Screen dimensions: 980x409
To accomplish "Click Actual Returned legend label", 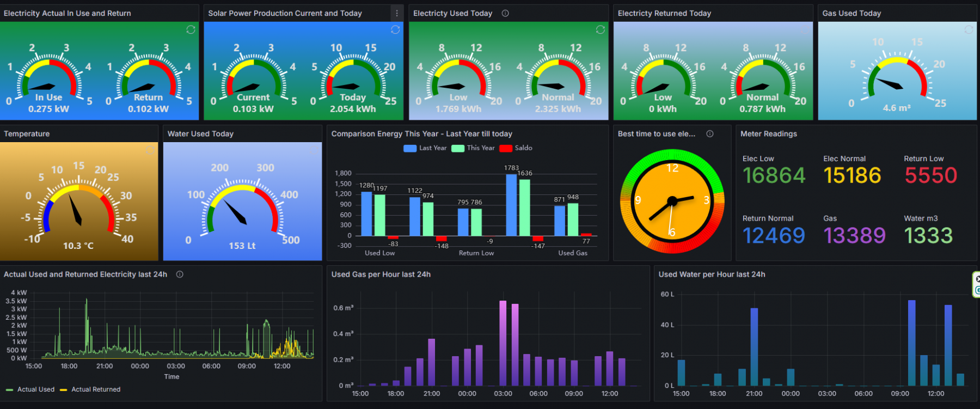I will (x=96, y=389).
